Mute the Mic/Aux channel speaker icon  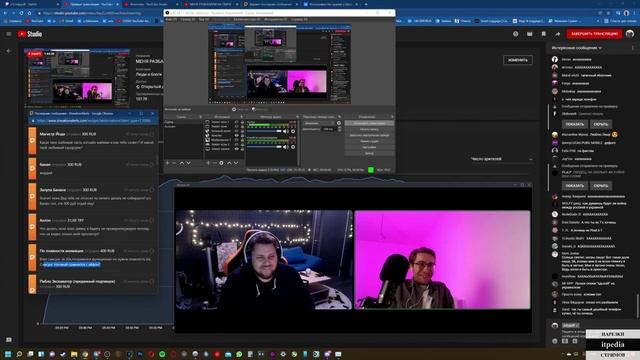285,131
